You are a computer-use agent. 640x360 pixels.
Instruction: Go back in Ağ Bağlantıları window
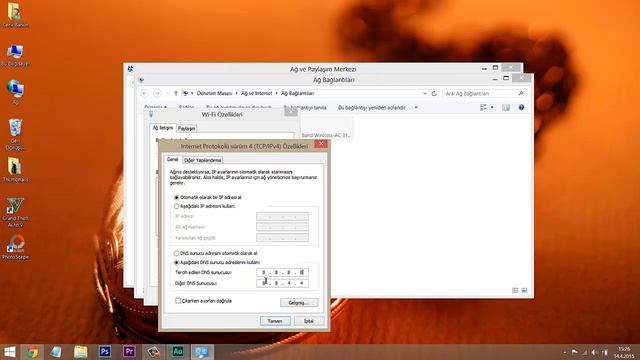pos(144,93)
